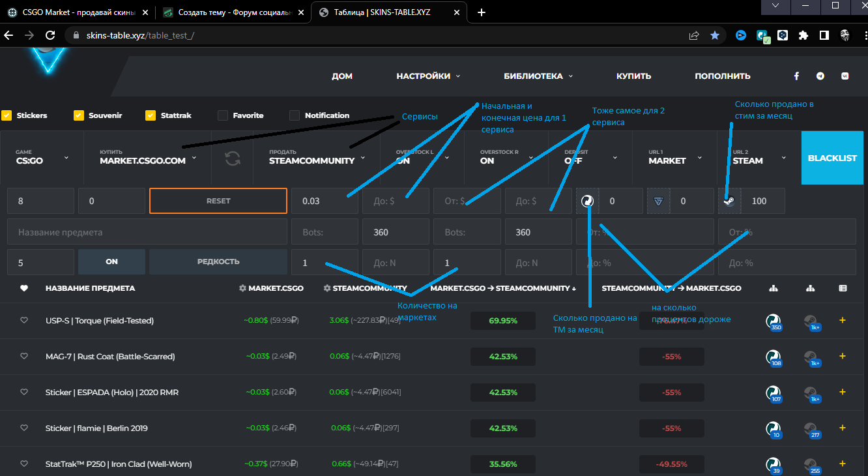
Task: Click gear icon next to STEAMCOMMUNITY column
Action: click(326, 288)
